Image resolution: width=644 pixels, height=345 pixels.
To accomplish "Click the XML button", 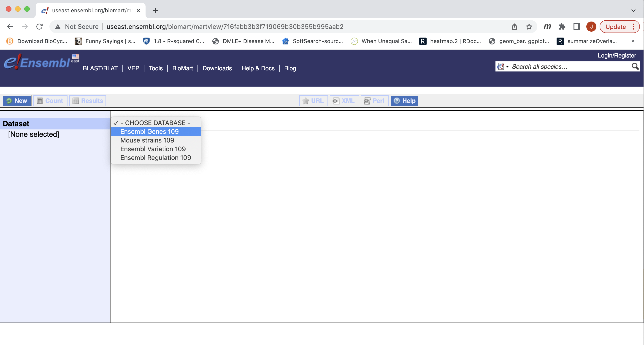I will pos(344,101).
